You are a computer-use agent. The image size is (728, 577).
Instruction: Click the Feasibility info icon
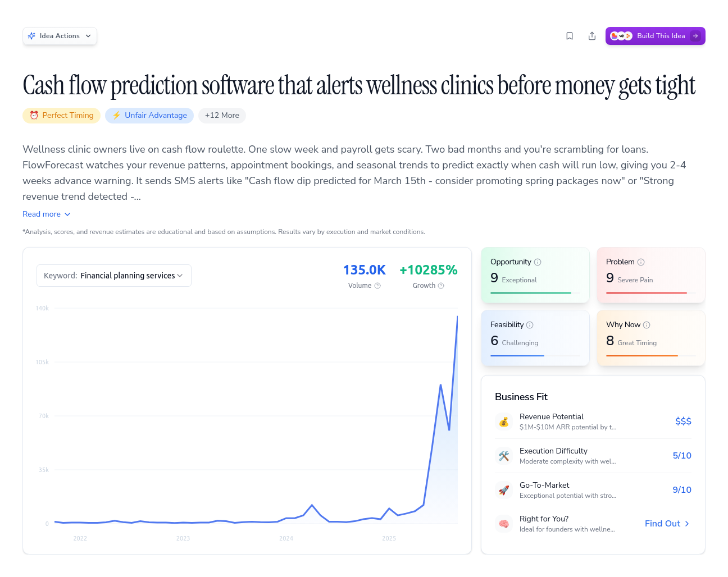pyautogui.click(x=531, y=324)
